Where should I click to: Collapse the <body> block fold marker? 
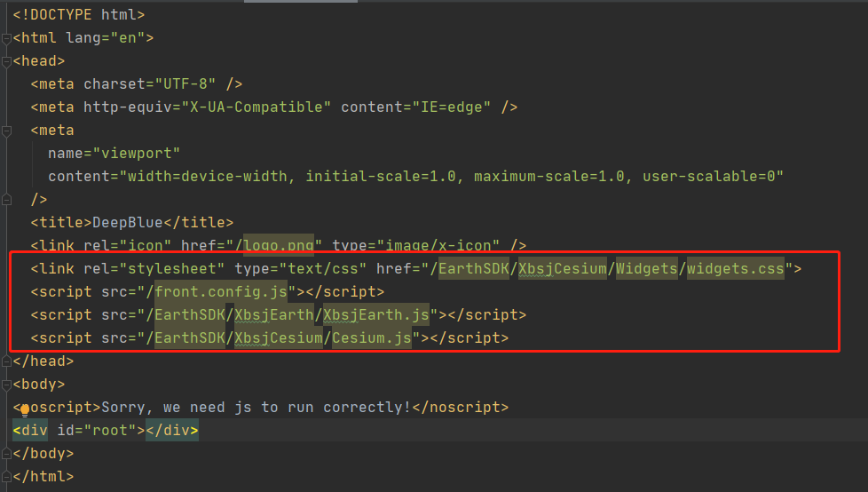point(6,385)
